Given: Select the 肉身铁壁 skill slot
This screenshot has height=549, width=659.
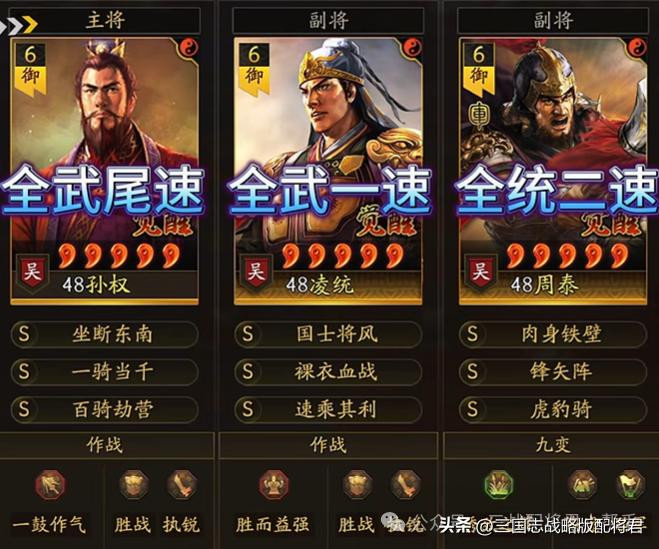Looking at the screenshot, I should tap(552, 335).
